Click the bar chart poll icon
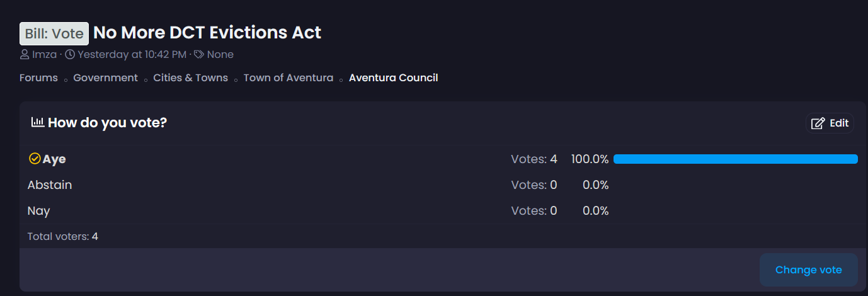Viewport: 868px width, 296px height. [x=38, y=122]
